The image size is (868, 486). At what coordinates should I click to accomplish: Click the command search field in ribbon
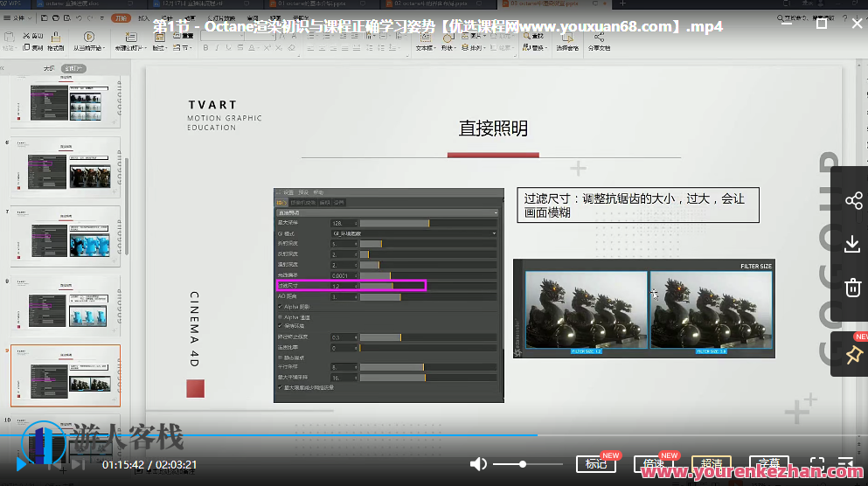(805, 18)
